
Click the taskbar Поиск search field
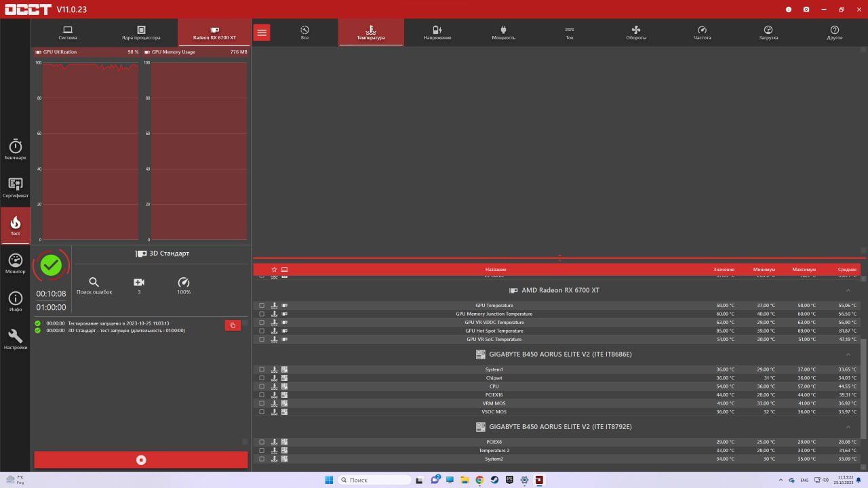(x=374, y=480)
